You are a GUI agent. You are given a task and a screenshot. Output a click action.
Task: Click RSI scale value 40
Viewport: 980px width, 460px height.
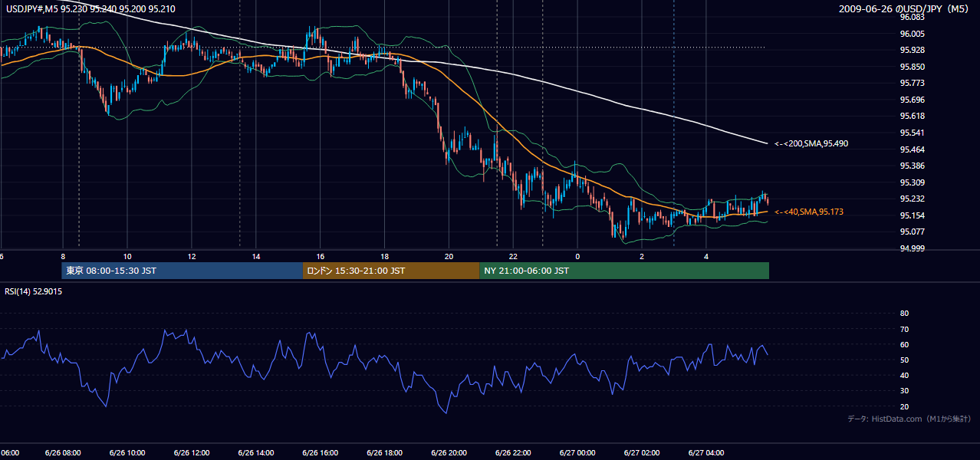pyautogui.click(x=904, y=375)
